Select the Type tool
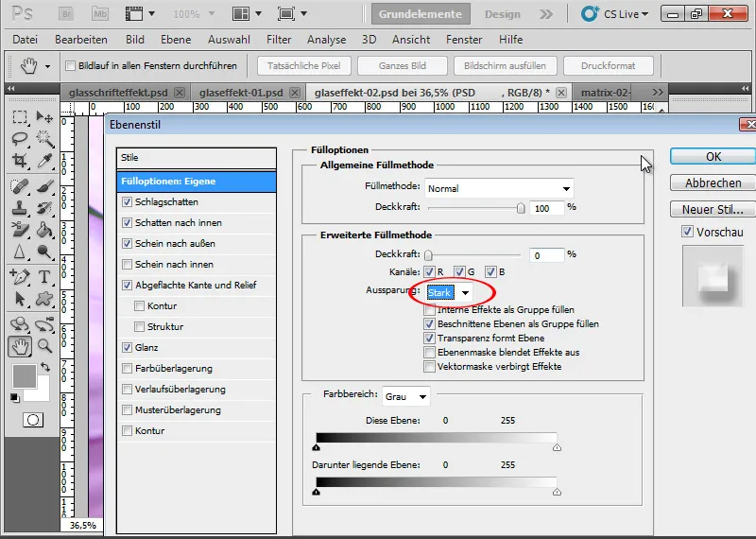Image resolution: width=756 pixels, height=539 pixels. pyautogui.click(x=44, y=277)
